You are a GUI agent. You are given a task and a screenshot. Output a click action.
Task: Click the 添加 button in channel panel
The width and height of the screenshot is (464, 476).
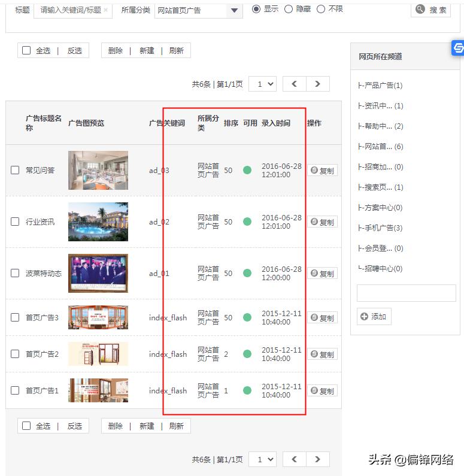pyautogui.click(x=374, y=317)
